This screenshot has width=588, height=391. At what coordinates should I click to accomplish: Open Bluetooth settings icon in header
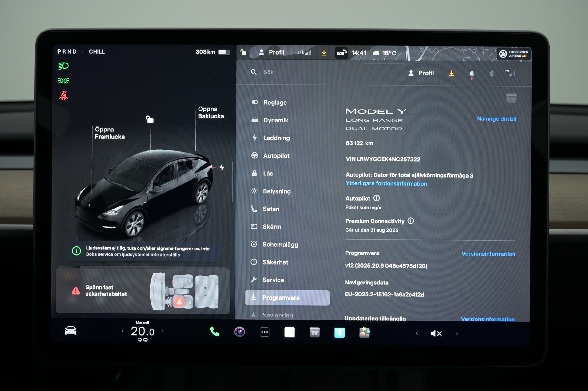(491, 73)
